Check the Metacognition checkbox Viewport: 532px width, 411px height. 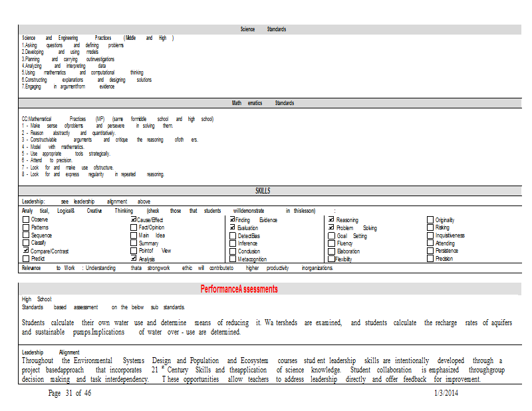[x=233, y=259]
